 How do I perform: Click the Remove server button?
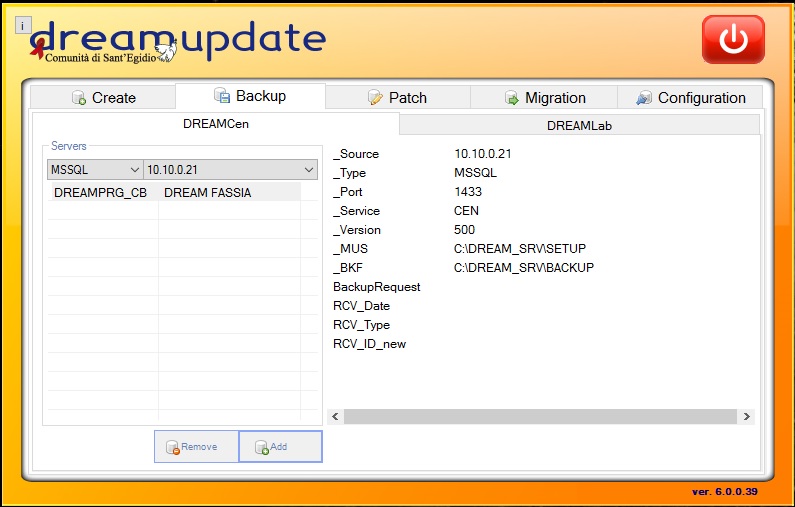click(196, 447)
